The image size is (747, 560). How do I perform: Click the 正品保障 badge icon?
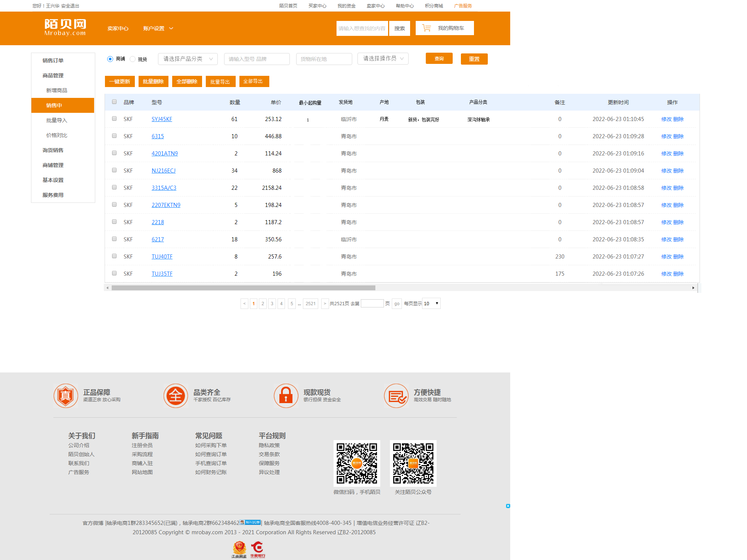66,396
